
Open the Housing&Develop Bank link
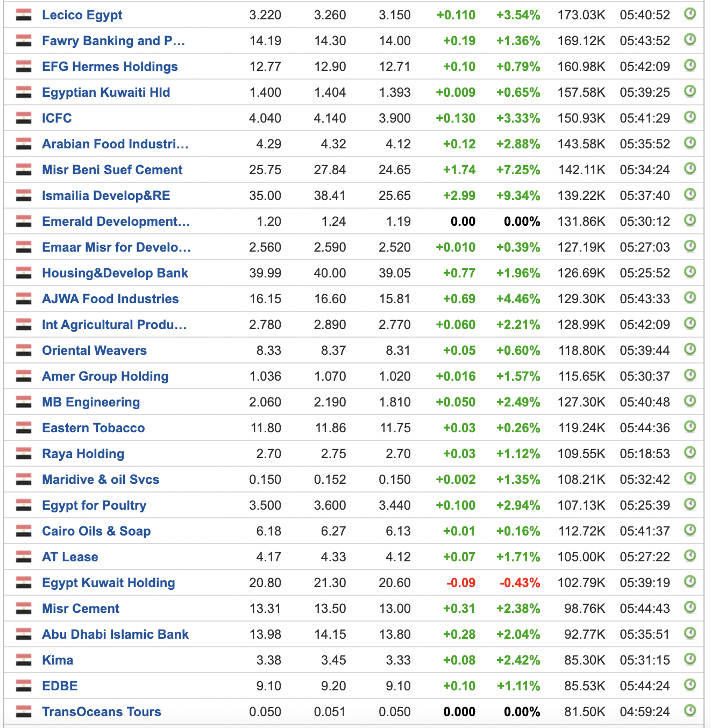click(x=115, y=273)
